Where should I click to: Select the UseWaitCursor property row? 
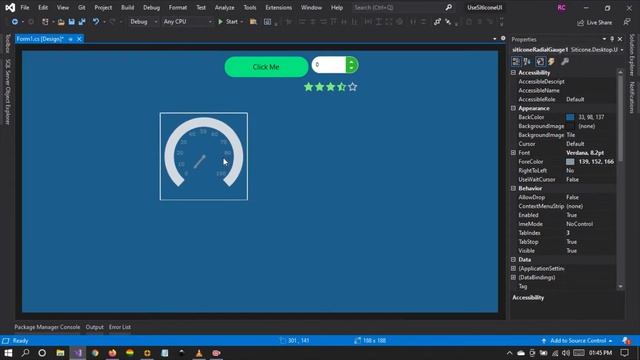pyautogui.click(x=564, y=180)
